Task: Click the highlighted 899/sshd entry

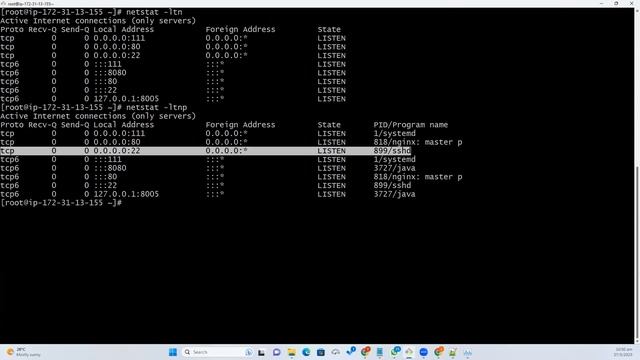Action: 392,151
